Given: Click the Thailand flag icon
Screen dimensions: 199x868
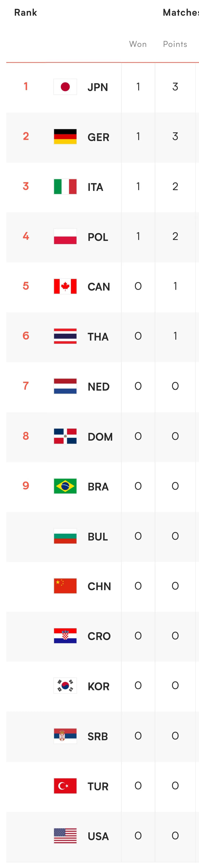Looking at the screenshot, I should coord(65,336).
